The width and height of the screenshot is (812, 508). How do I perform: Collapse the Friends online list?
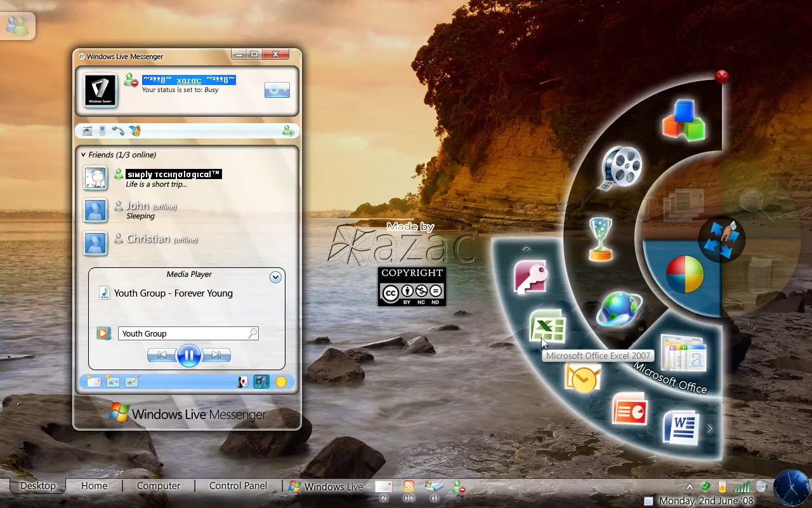click(82, 154)
